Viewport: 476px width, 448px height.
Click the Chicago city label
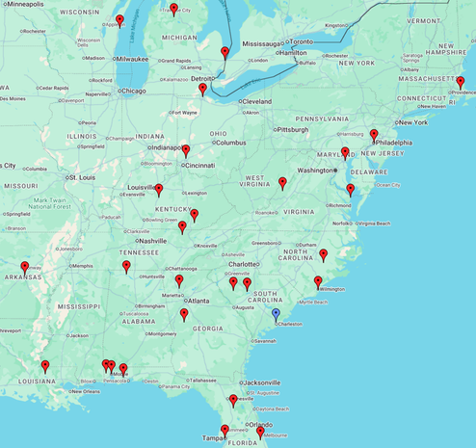(x=132, y=92)
